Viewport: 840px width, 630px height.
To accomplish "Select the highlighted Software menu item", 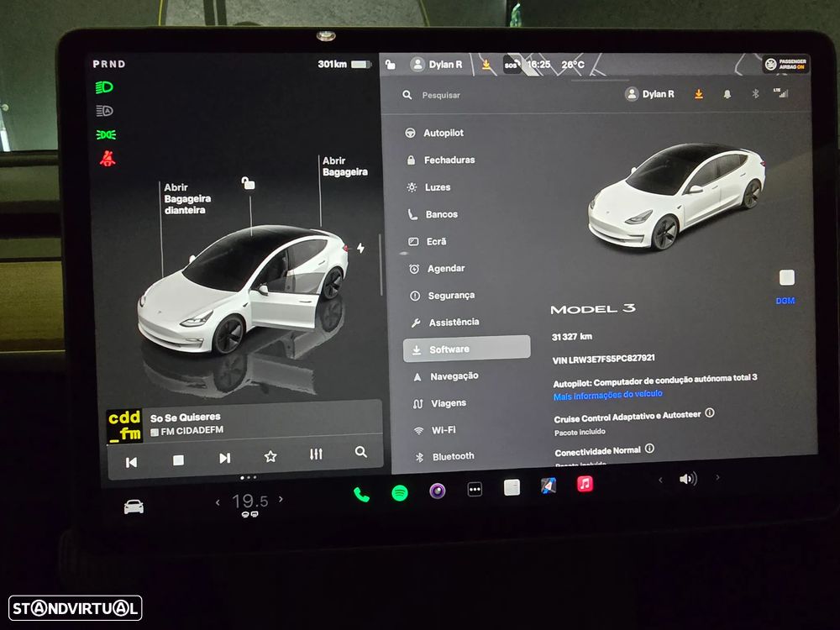I will (466, 349).
